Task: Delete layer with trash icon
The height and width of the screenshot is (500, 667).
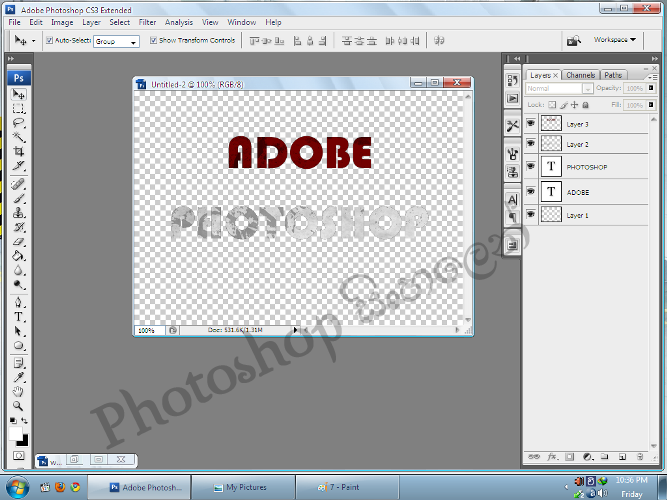Action: (640, 457)
